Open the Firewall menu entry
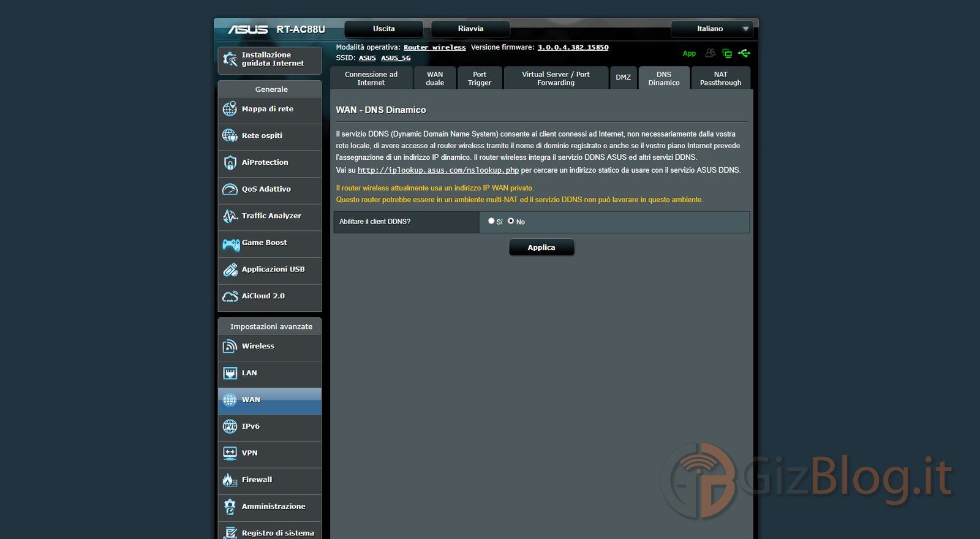980x539 pixels. point(269,480)
